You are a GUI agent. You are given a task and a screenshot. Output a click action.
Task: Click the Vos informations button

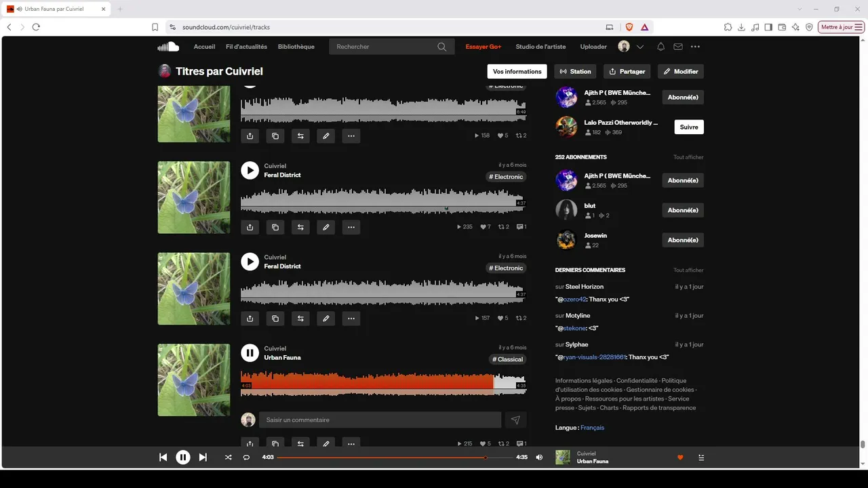pos(517,71)
